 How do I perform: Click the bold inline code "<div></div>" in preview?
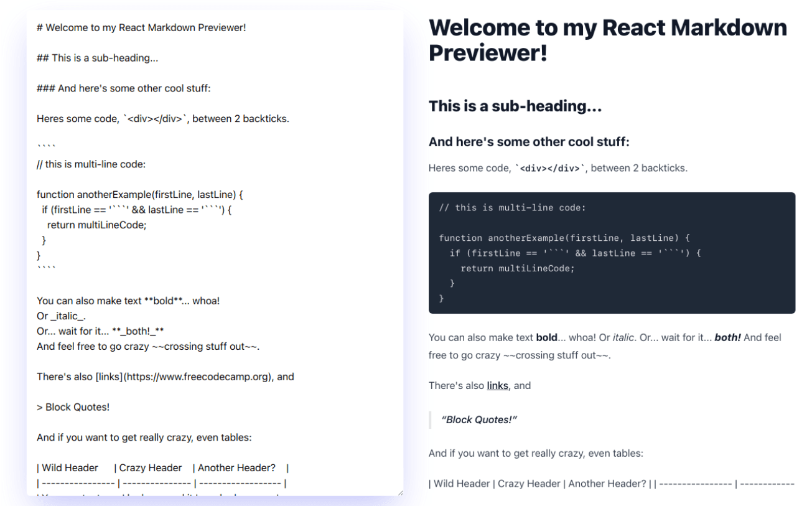tap(550, 168)
